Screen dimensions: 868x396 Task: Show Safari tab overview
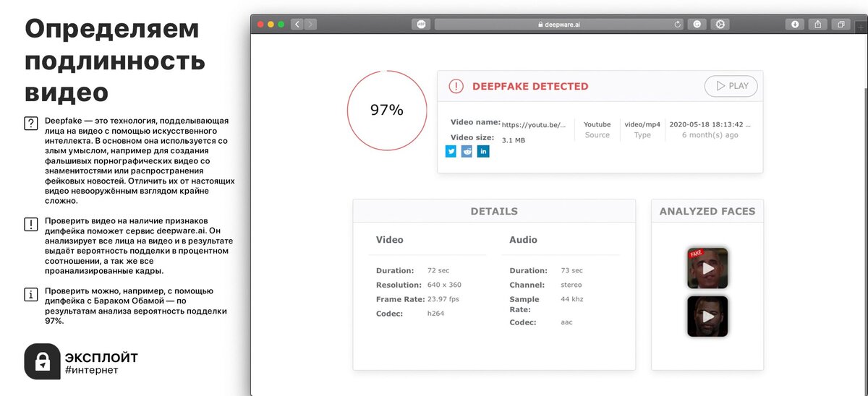coord(841,24)
